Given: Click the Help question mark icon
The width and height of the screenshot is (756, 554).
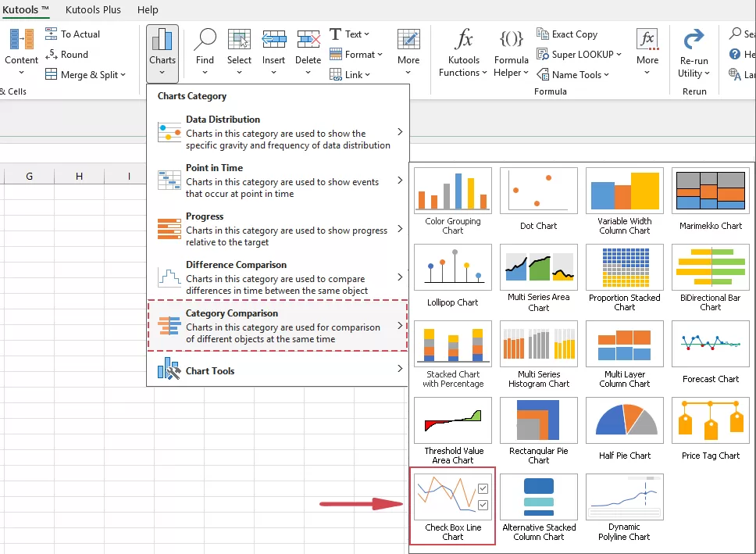Looking at the screenshot, I should click(x=735, y=54).
